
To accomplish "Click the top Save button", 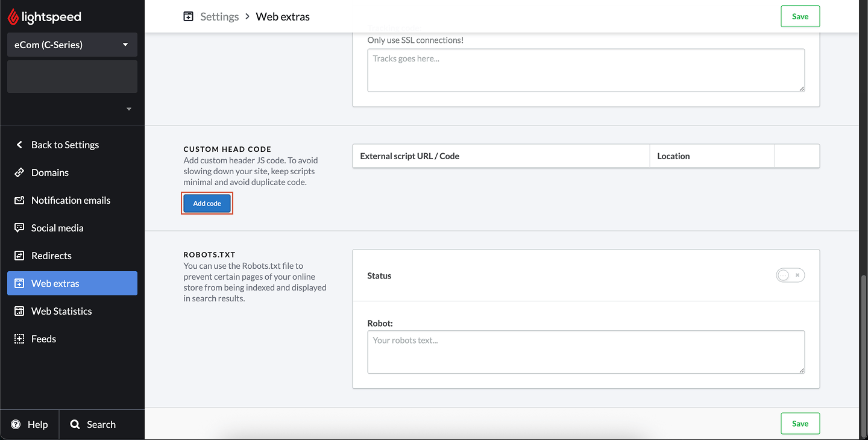I will click(x=800, y=16).
